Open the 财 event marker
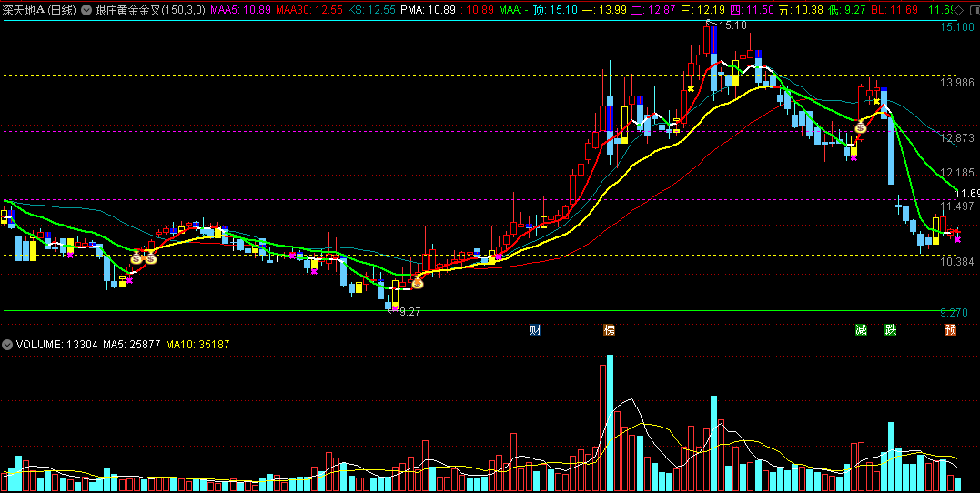 point(535,330)
